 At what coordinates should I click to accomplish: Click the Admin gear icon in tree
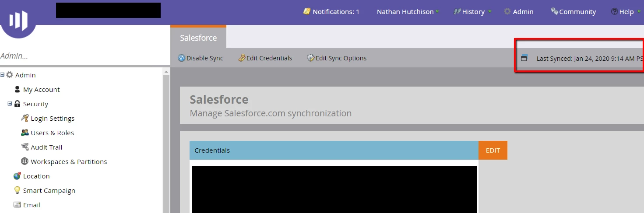pyautogui.click(x=10, y=75)
